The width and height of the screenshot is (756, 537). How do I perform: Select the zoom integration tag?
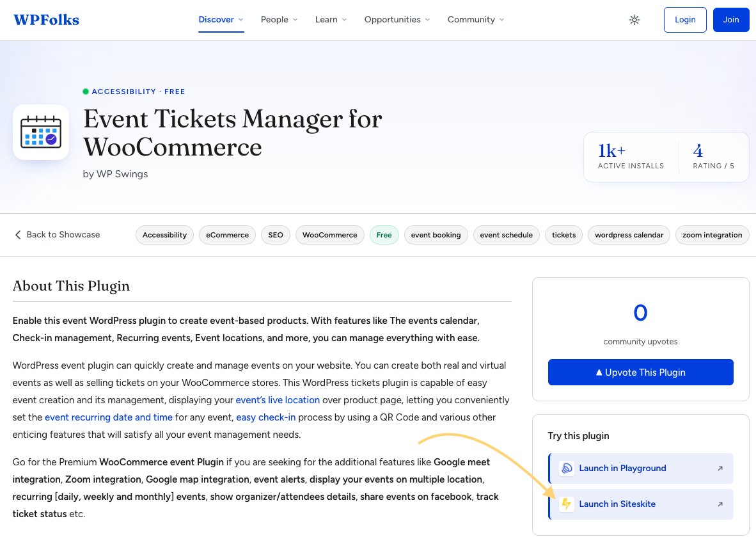coord(712,235)
